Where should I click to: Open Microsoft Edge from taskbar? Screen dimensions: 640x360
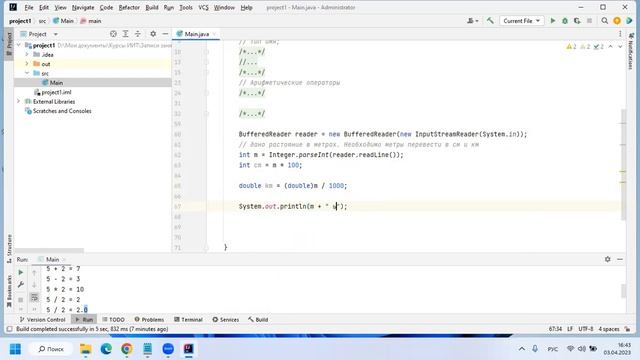pos(106,349)
